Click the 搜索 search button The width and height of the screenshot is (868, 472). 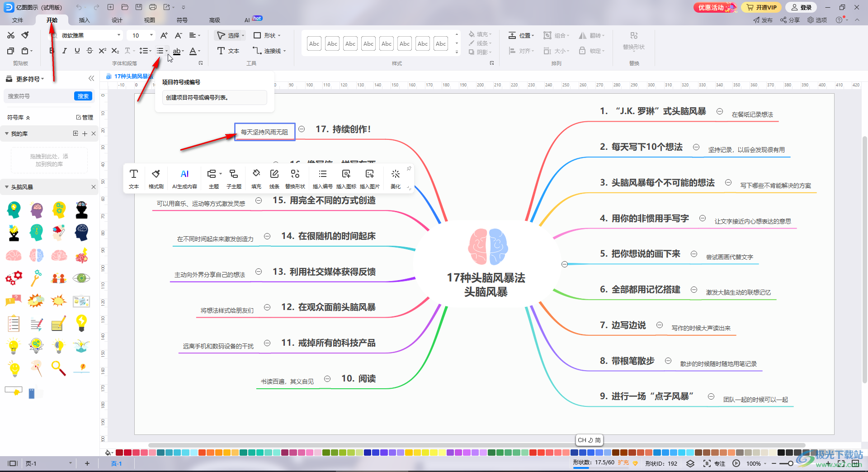click(83, 96)
